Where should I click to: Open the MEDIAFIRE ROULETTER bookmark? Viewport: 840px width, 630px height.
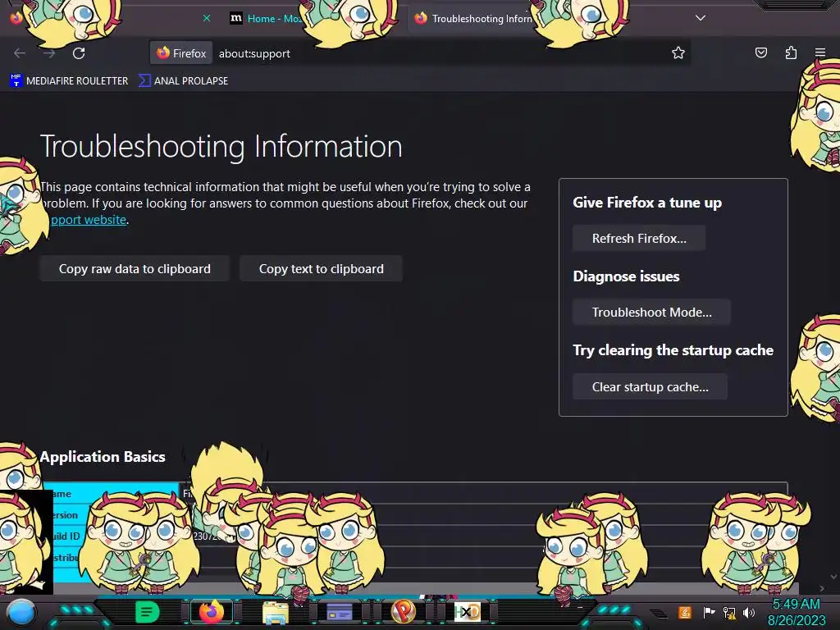point(70,81)
